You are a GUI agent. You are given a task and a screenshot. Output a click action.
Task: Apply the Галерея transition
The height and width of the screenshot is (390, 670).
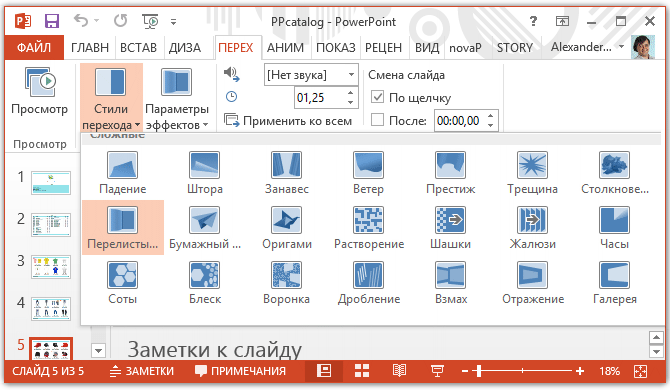click(x=614, y=283)
